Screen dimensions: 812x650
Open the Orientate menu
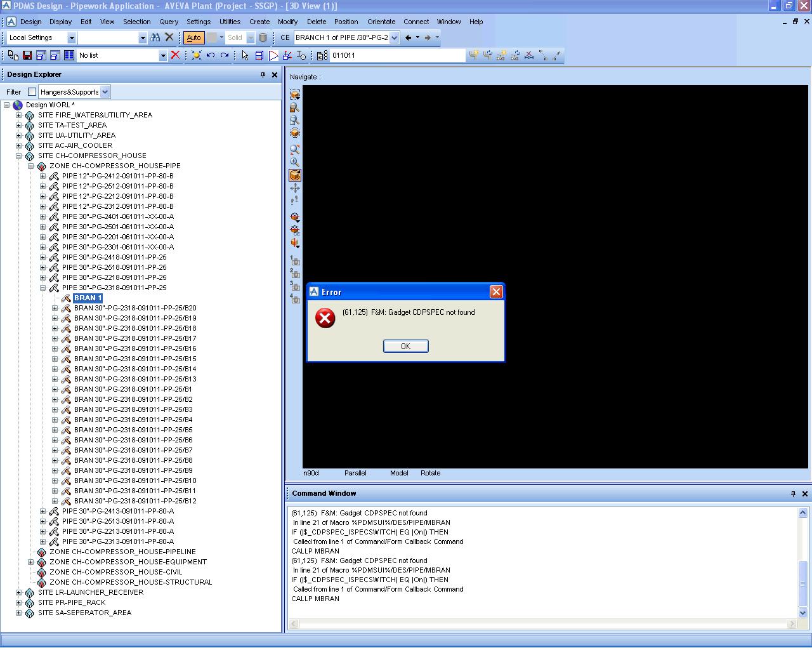click(x=381, y=22)
